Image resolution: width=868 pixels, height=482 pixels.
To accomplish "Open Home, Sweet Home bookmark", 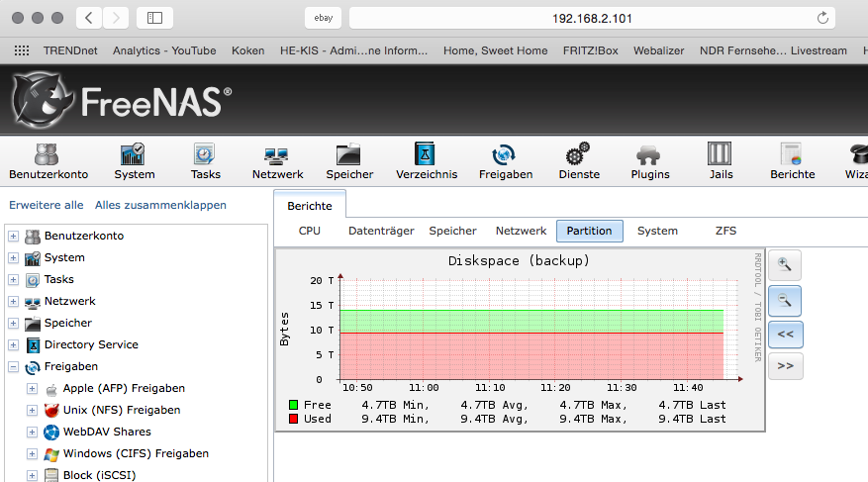I will click(496, 50).
